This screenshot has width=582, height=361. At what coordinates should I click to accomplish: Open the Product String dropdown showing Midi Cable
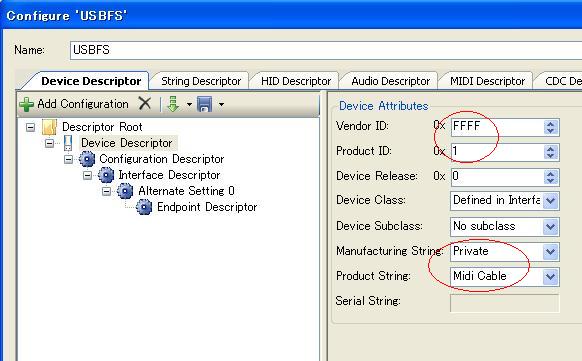pyautogui.click(x=550, y=277)
